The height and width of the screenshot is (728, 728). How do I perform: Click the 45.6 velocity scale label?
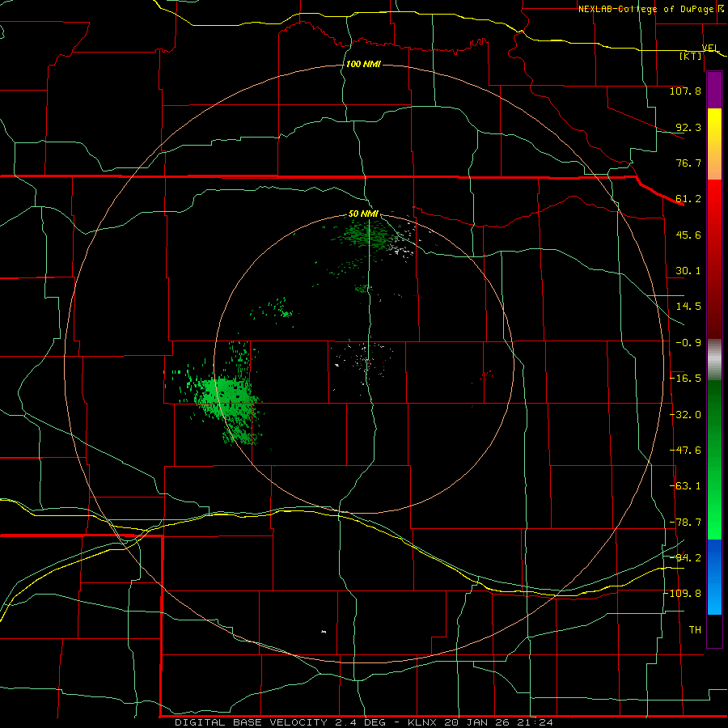click(x=688, y=235)
